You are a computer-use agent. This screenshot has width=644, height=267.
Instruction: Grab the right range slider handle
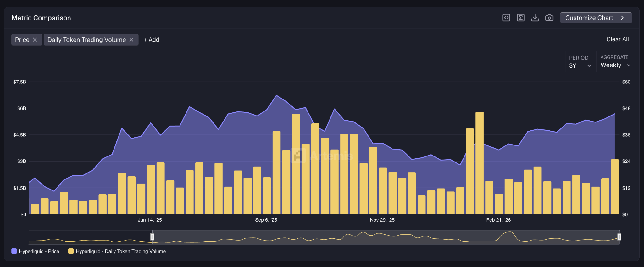coord(619,237)
